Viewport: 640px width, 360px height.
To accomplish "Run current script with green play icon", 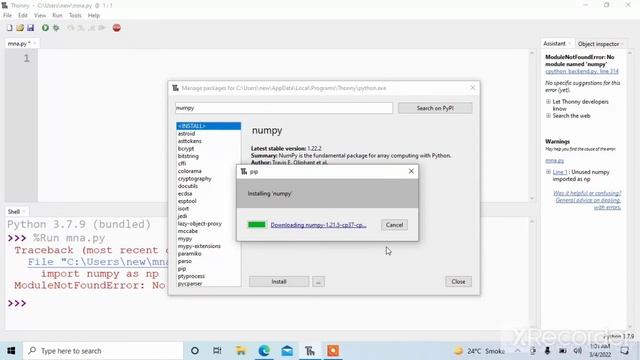I will pos(45,28).
